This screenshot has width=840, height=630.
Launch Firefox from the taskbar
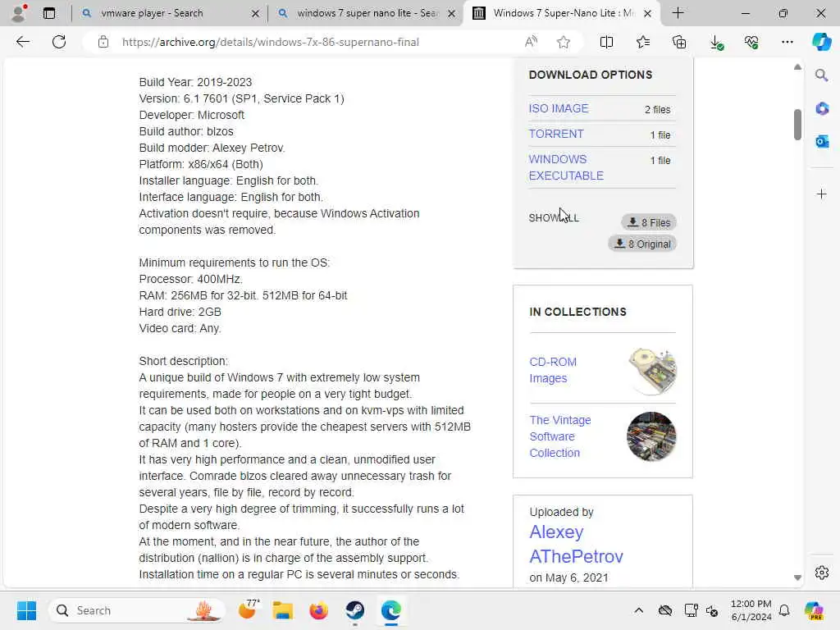(x=319, y=610)
